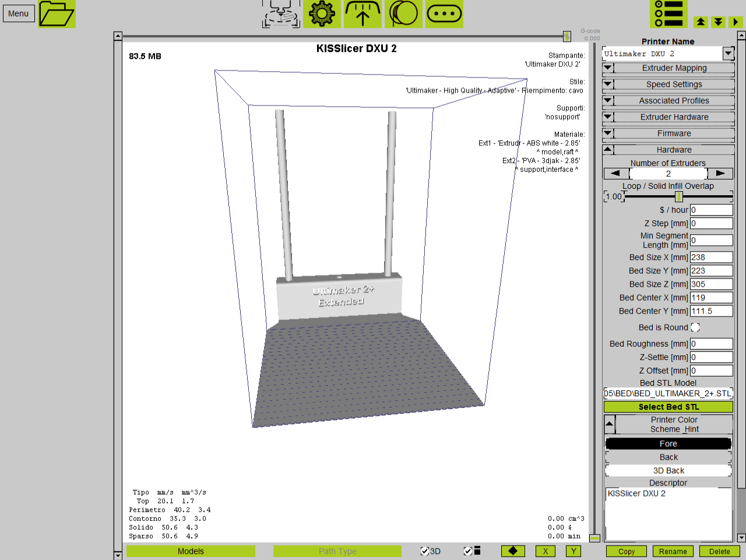Click the Bed Size Z field
The image size is (746, 560).
point(712,284)
